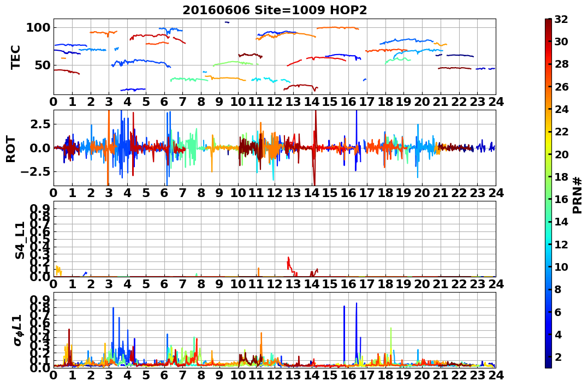
Task: Click the 0.0 tick on the ROT axis
Action: 41,148
